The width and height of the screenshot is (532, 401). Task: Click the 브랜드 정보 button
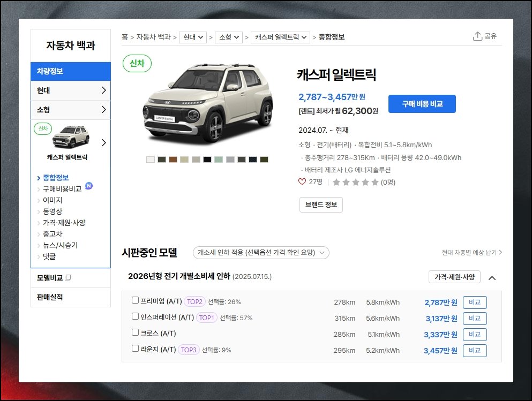[x=321, y=205]
